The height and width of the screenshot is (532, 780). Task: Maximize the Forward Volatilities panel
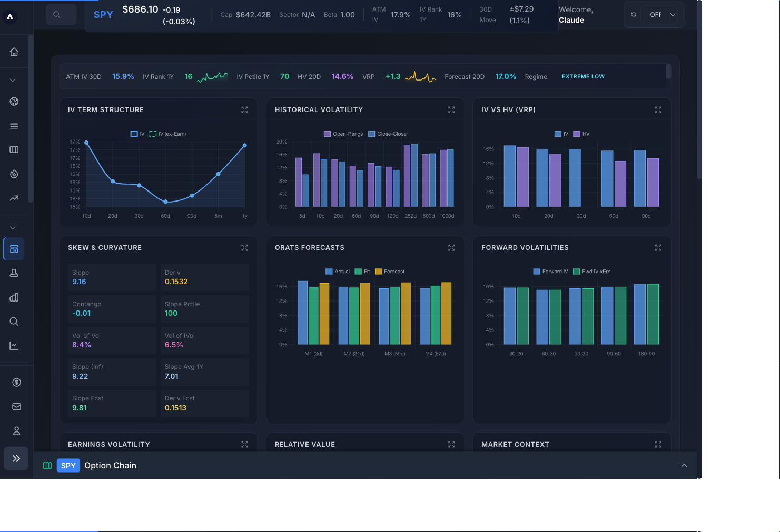(x=658, y=247)
